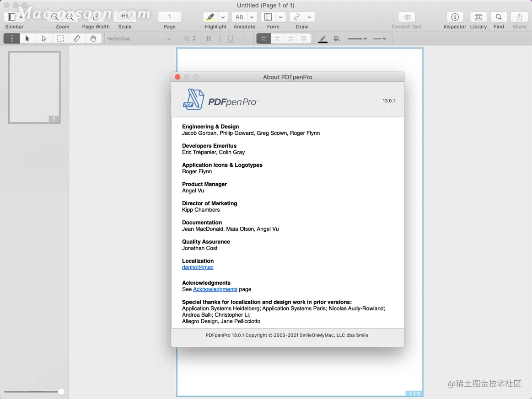The image size is (532, 399).
Task: Choose the Select Text I-beam tool
Action: 11,39
